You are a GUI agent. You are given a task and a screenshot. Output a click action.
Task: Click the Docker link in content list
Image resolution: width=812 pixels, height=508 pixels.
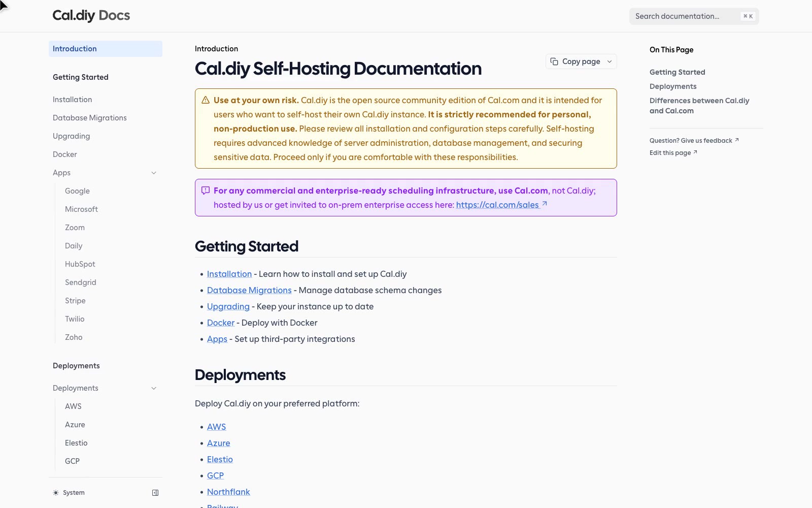pyautogui.click(x=221, y=323)
